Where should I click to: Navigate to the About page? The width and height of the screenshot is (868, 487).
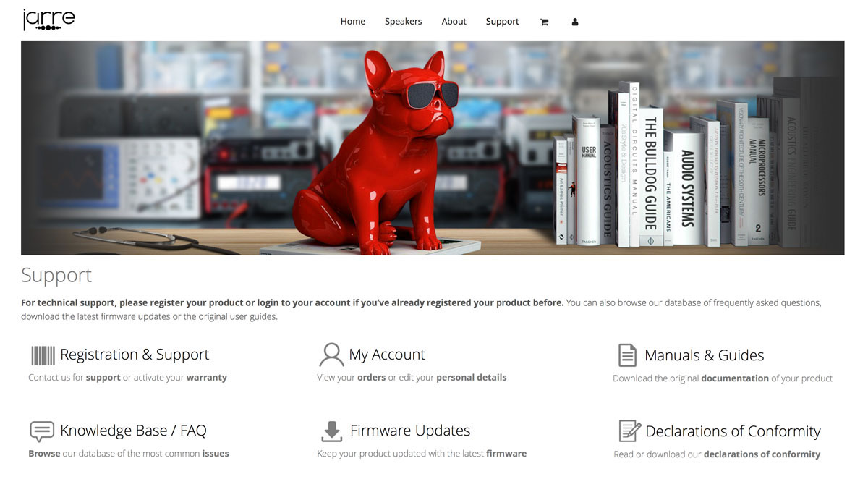coord(454,22)
